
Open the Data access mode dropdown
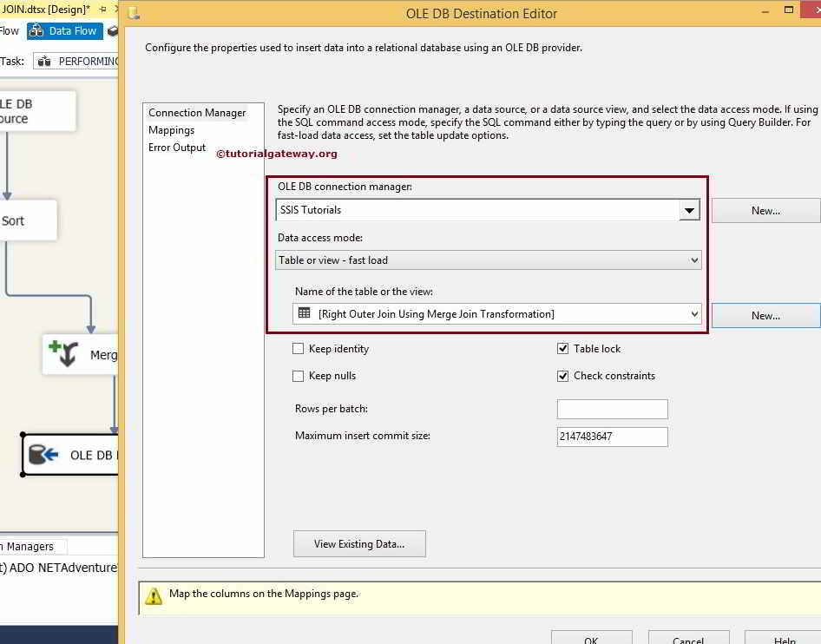click(694, 260)
